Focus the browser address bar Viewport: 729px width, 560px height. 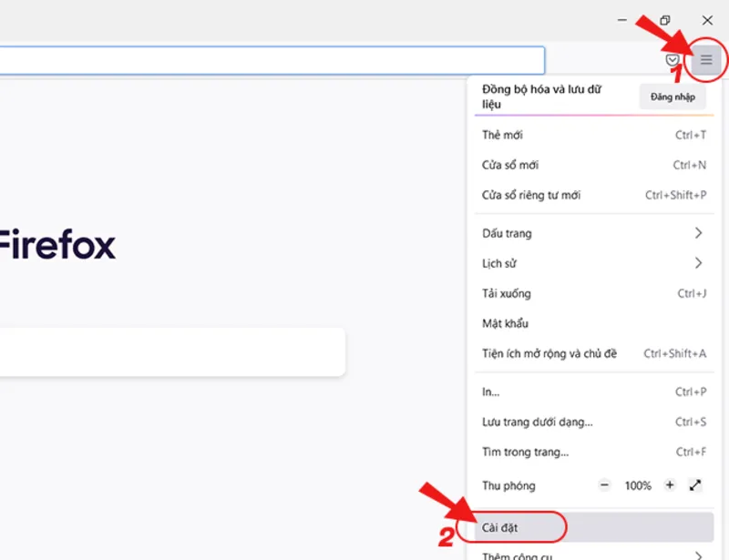(272, 60)
